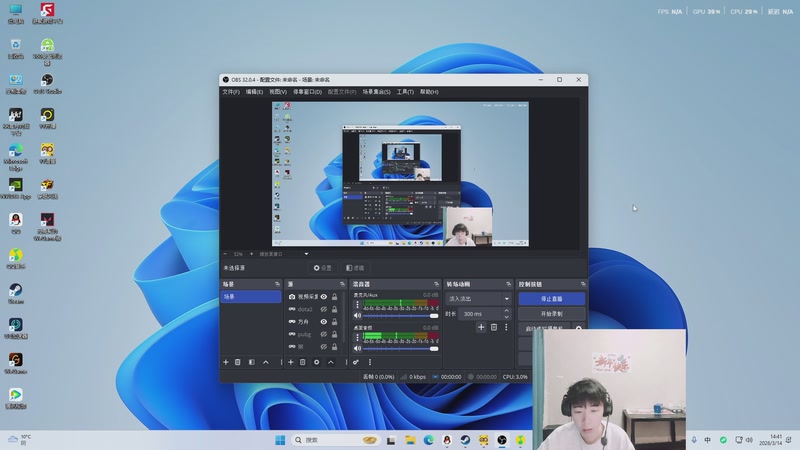Open desktop audio channel three-dot options
Viewport: 800px width, 450px height.
357,337
